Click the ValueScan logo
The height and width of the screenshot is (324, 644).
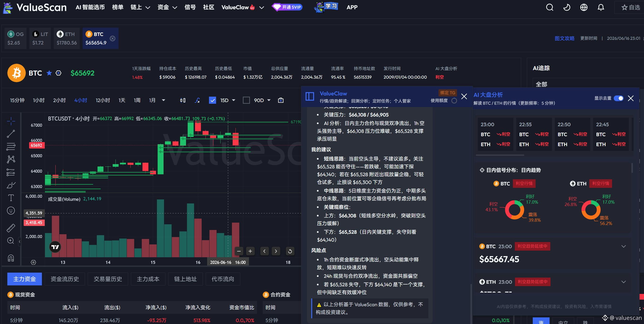(x=35, y=8)
